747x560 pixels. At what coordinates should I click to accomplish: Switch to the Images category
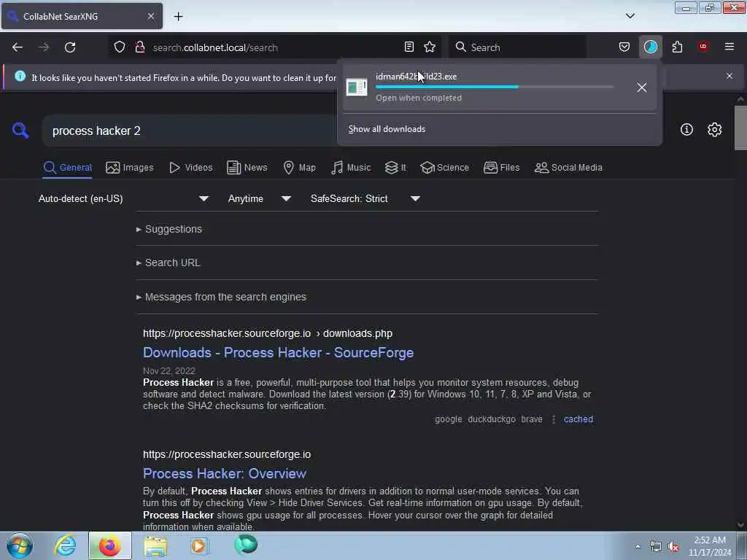tap(130, 168)
